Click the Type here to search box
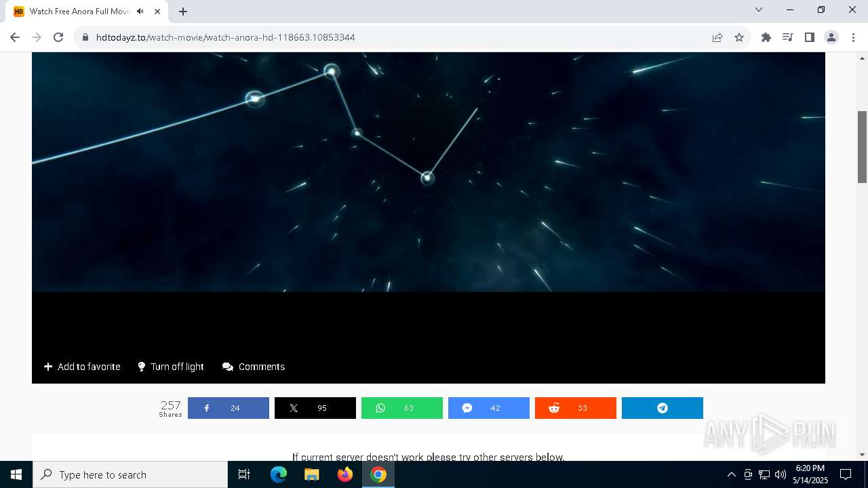Viewport: 868px width, 488px height. pos(130,474)
